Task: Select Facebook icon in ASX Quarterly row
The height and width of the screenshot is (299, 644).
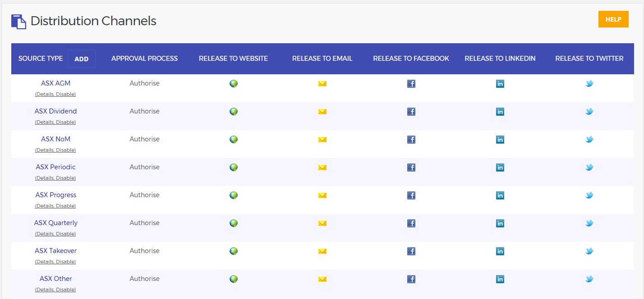Action: coord(411,223)
